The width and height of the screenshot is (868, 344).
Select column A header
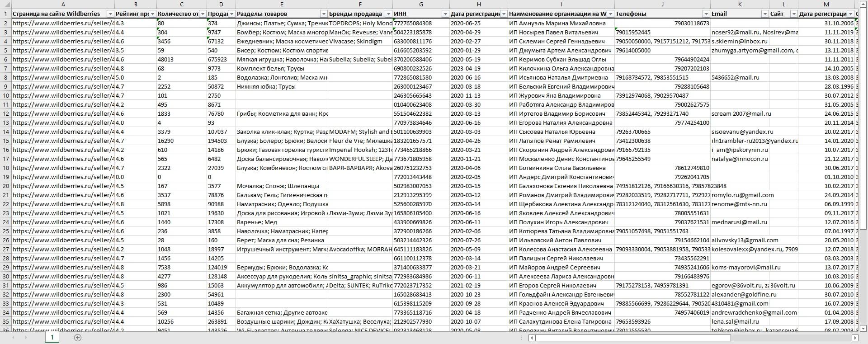click(63, 5)
